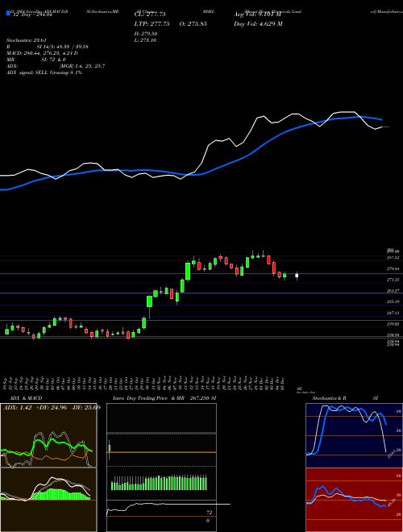The image size is (403, 532).
Task: Click the ADX indicator chart thumbnail
Action: point(48,435)
